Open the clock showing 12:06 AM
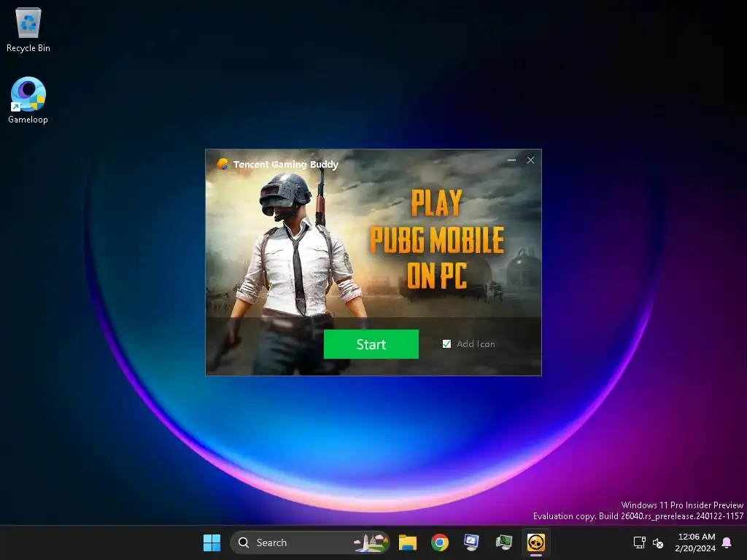 point(695,542)
